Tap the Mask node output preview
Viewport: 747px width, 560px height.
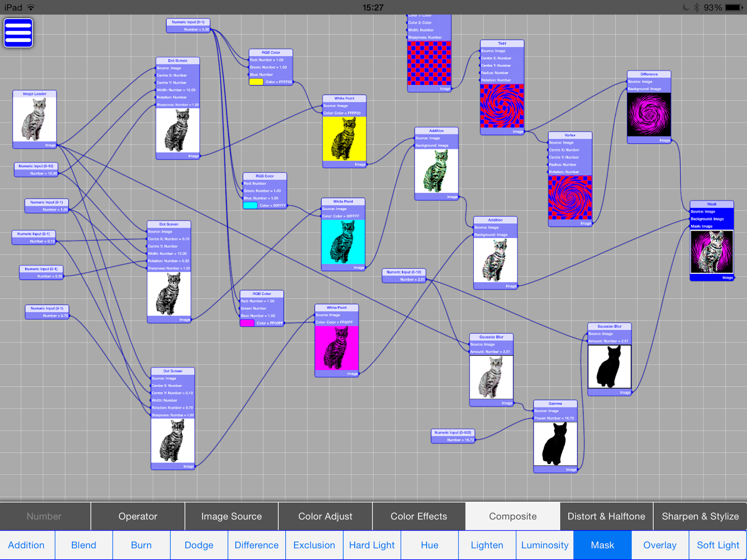[712, 252]
